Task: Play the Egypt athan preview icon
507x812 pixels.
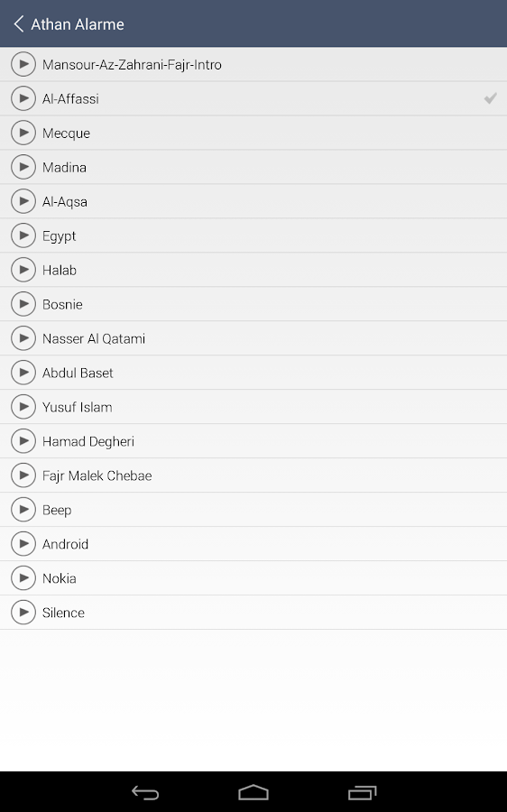Action: [x=23, y=235]
